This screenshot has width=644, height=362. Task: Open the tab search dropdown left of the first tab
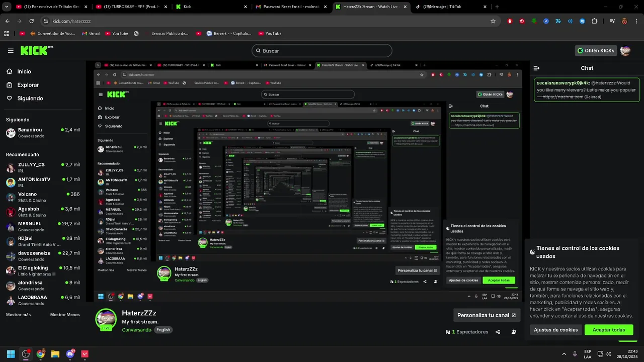point(7,7)
